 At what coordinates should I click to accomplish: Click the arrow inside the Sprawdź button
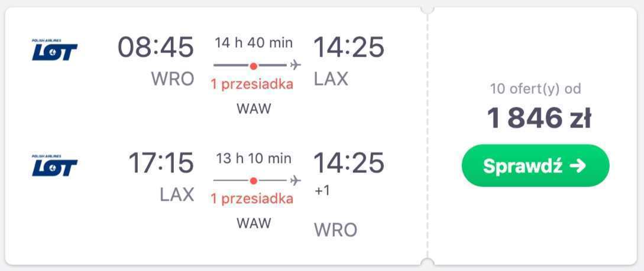click(x=577, y=166)
